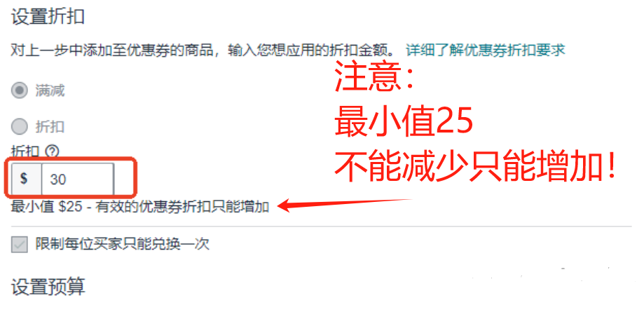Click the 满减 option label text

point(50,90)
